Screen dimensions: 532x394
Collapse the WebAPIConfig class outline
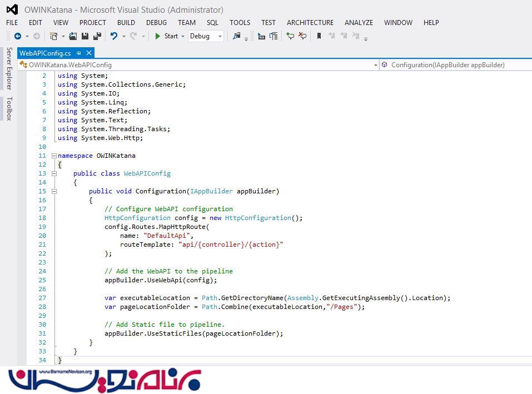54,173
